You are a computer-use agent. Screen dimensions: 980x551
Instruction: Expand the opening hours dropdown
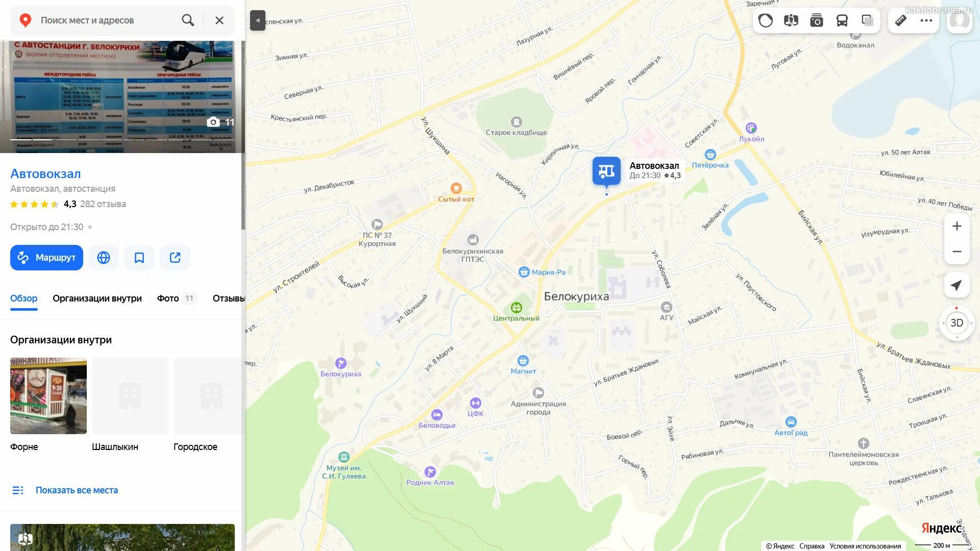coord(90,228)
